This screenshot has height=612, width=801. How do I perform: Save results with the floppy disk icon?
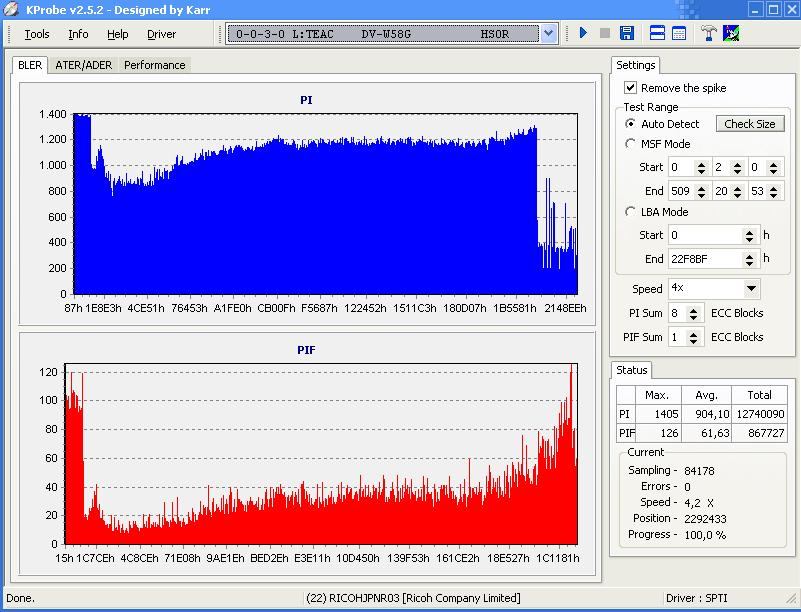click(x=627, y=33)
